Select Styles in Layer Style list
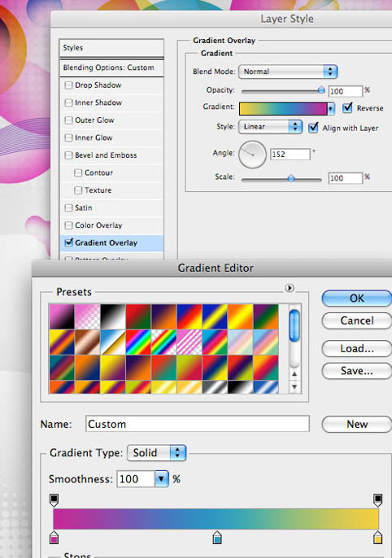The height and width of the screenshot is (558, 392). click(x=111, y=48)
